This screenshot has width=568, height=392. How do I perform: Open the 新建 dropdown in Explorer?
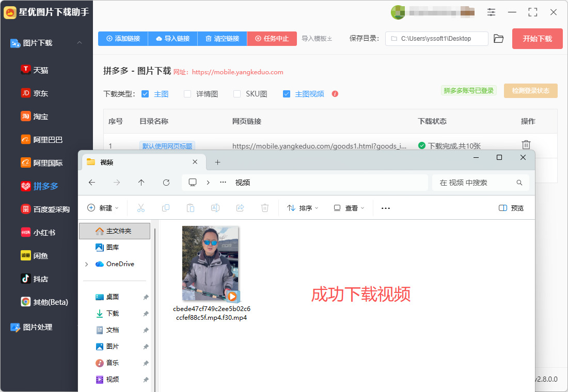[103, 208]
